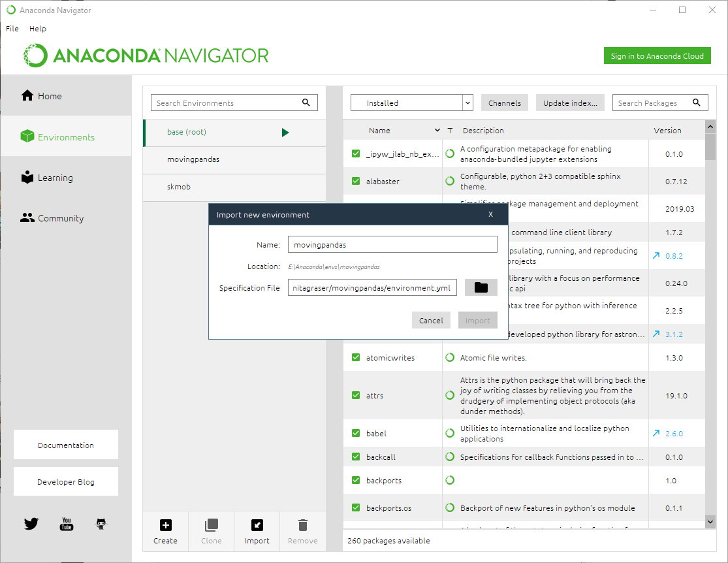Click the update arrow for version 3.1.2

656,334
